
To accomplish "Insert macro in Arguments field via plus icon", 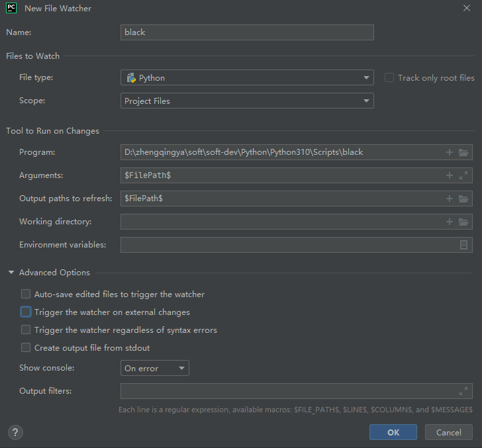I will click(x=450, y=175).
